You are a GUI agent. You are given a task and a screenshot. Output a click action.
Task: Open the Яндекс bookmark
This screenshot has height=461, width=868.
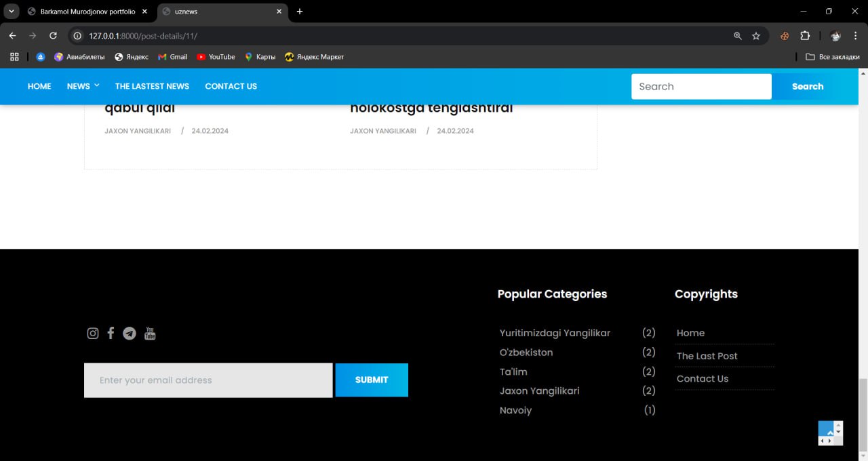132,57
